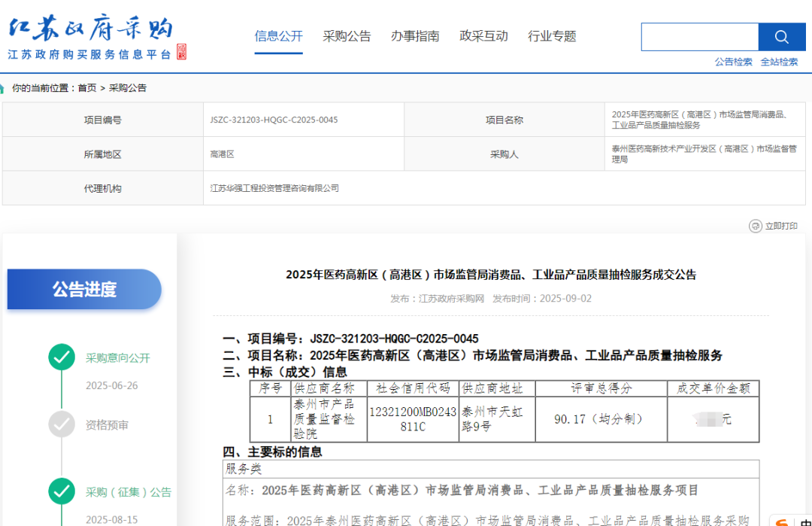
Task: Click the Sogou input method icon
Action: pos(783,521)
